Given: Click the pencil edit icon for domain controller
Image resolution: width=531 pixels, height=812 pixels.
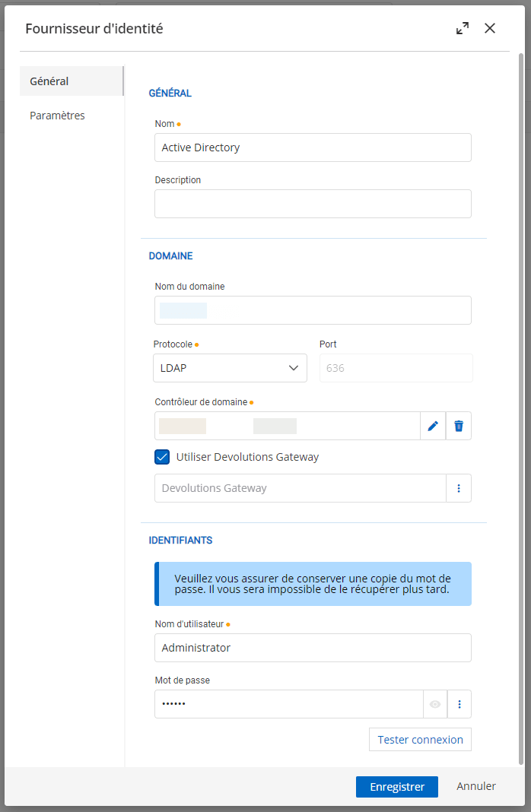Looking at the screenshot, I should tap(433, 426).
